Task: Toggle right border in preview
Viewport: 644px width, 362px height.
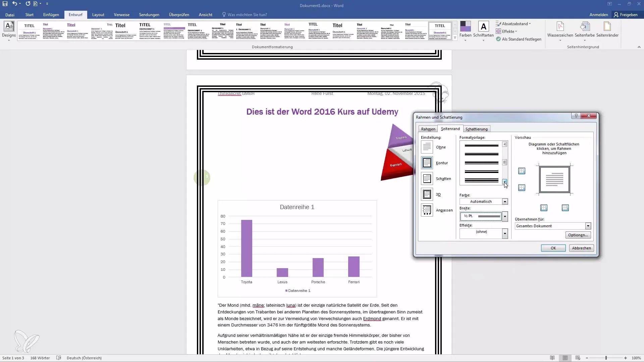Action: (x=565, y=208)
